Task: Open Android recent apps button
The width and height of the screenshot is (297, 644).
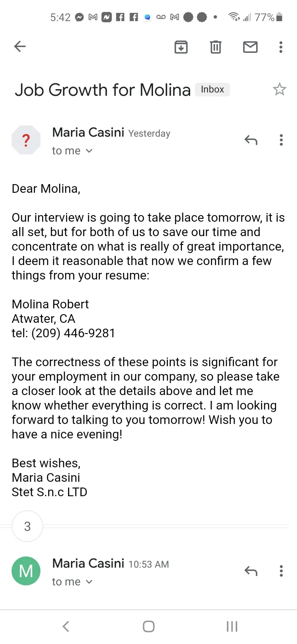Action: [x=232, y=627]
